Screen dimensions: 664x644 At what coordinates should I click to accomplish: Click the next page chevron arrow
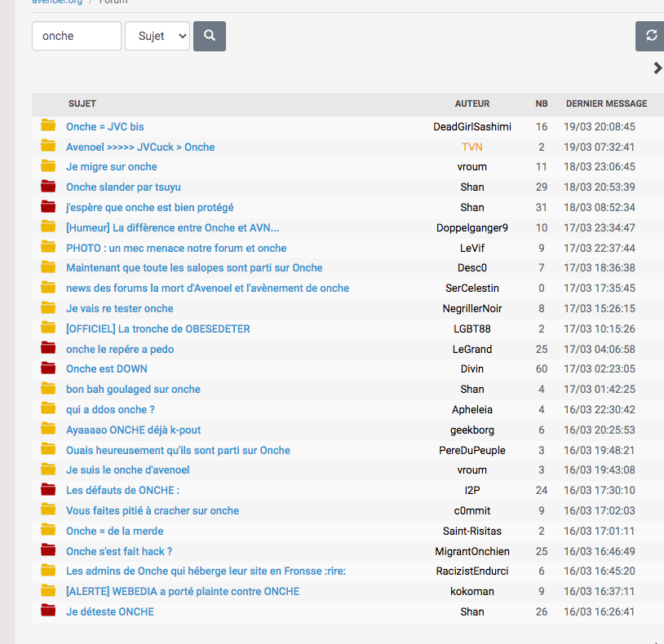click(657, 68)
